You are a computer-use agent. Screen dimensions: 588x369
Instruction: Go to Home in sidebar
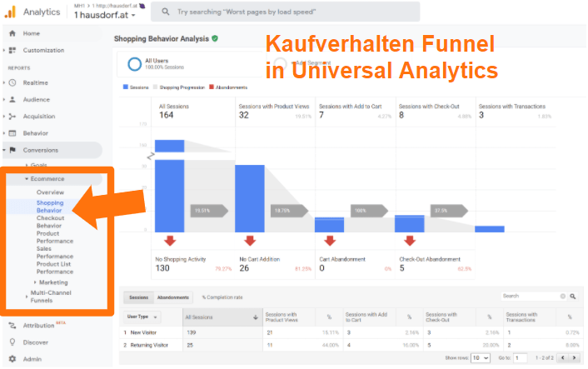point(31,33)
